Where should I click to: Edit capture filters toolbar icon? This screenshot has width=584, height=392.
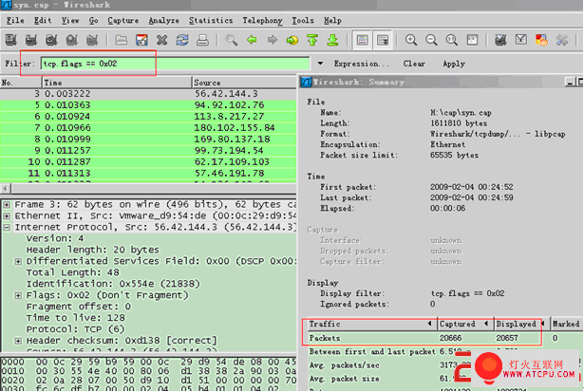[x=500, y=40]
